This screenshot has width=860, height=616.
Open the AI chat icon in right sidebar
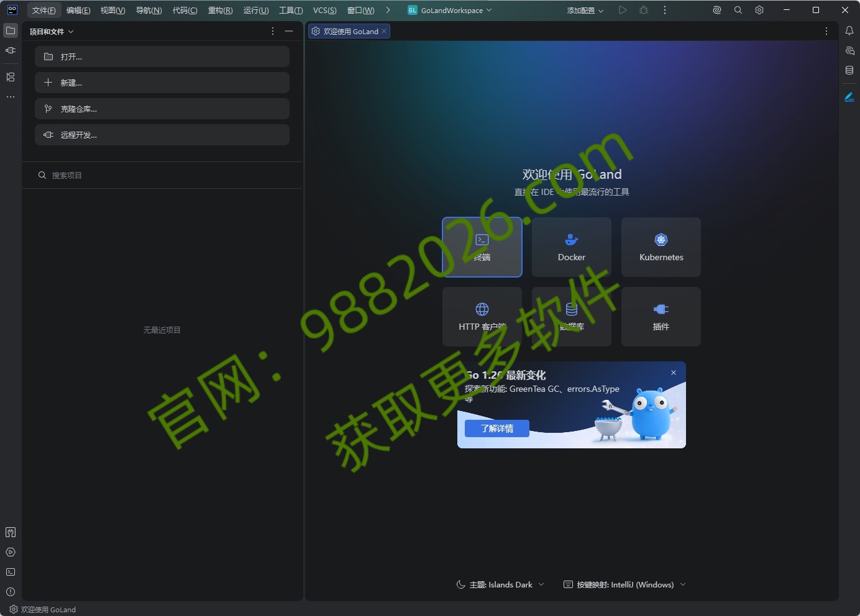849,50
